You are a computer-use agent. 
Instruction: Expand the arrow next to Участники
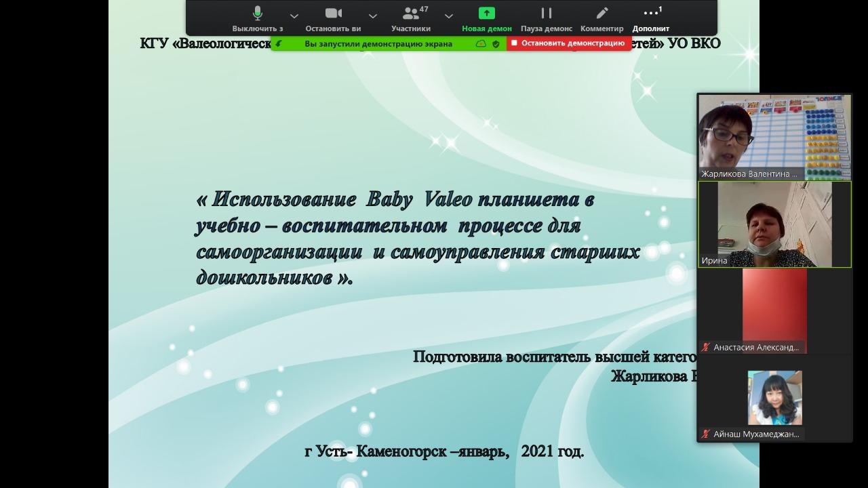click(x=448, y=15)
